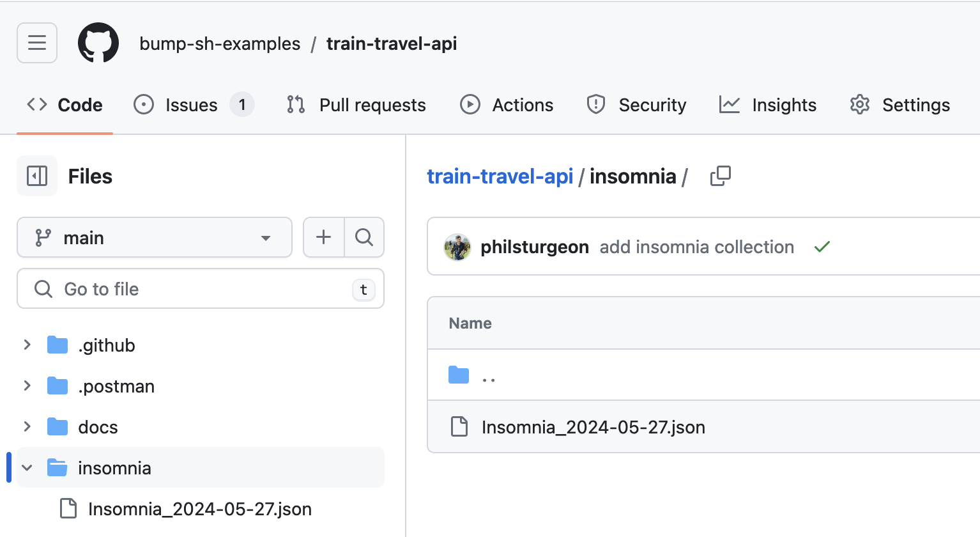Click philsturgeon's avatar image
The image size is (980, 537).
point(457,247)
